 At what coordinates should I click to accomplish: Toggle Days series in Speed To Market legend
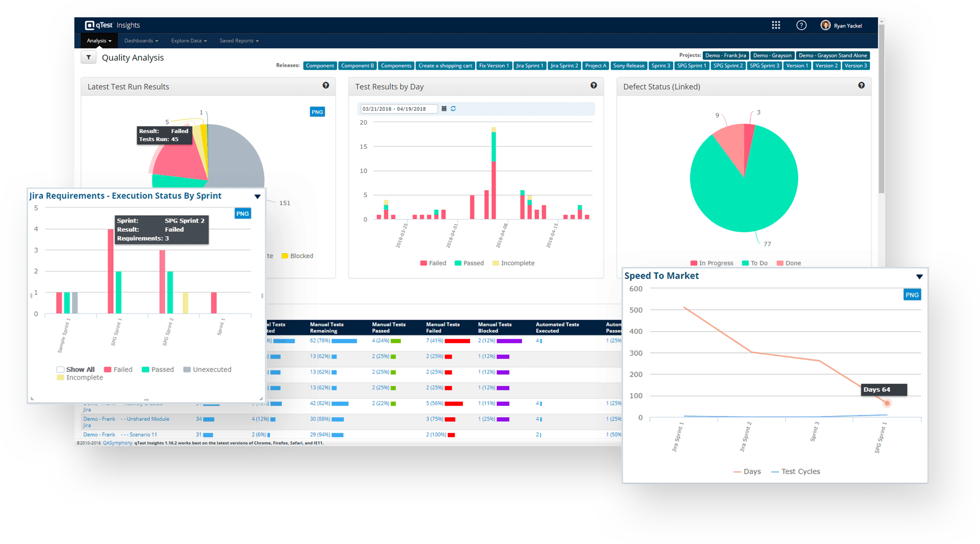747,471
